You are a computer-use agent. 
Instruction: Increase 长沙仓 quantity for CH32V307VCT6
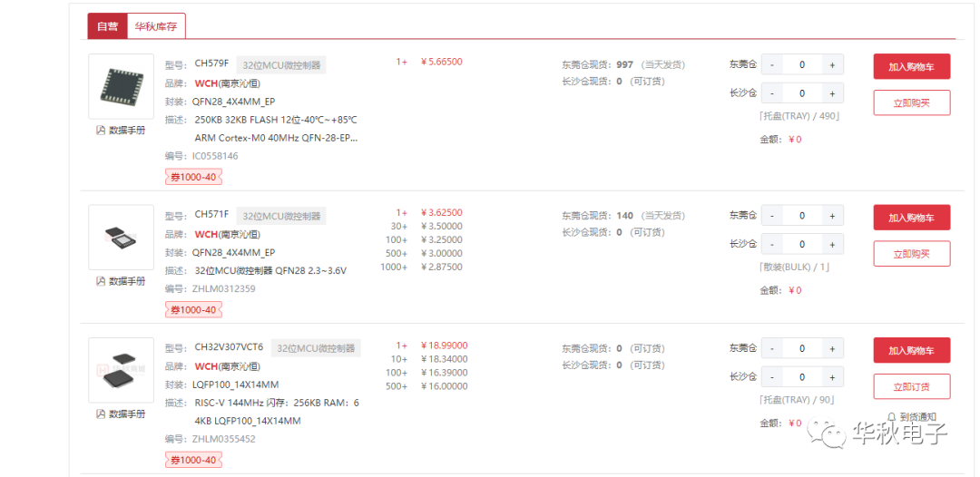pyautogui.click(x=832, y=377)
